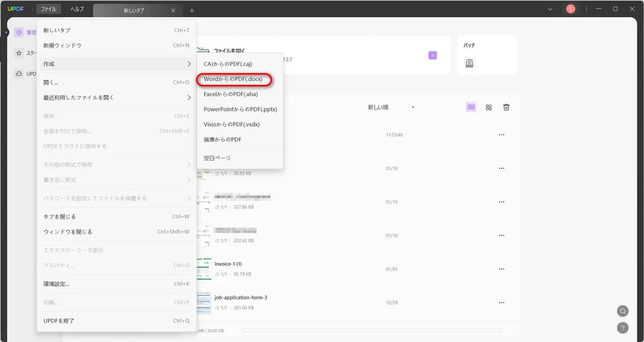
Task: Click the UPDF logo in title bar
Action: tap(16, 9)
